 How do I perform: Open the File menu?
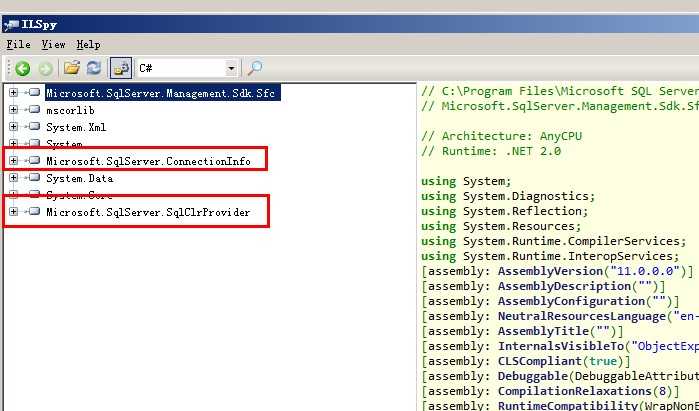pos(18,45)
